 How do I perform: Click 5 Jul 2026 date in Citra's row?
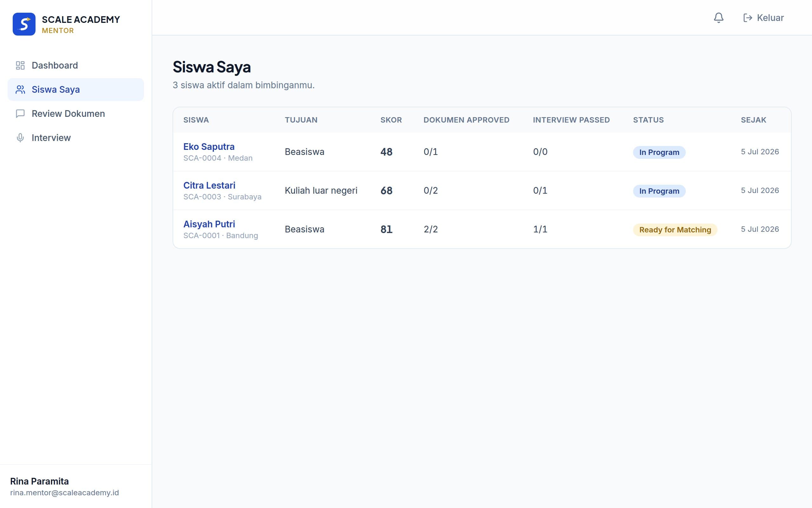[760, 190]
